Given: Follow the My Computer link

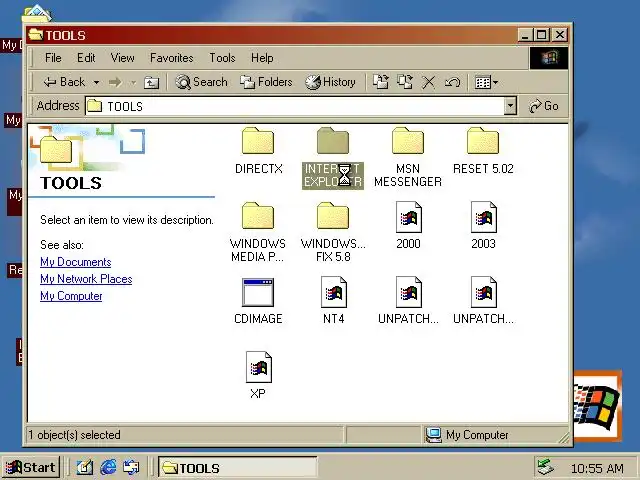Looking at the screenshot, I should [71, 296].
